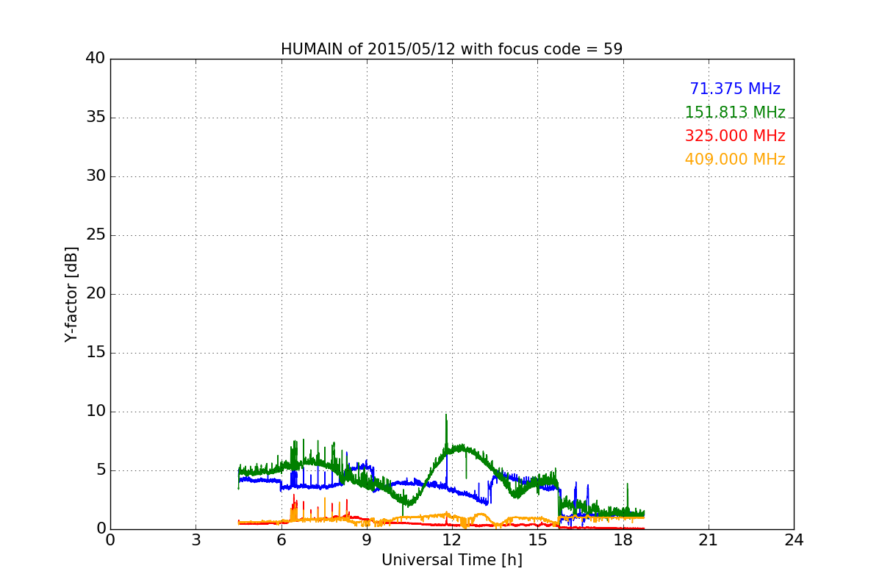Click the y-axis tick label 30
Image resolution: width=882 pixels, height=588 pixels.
(96, 176)
